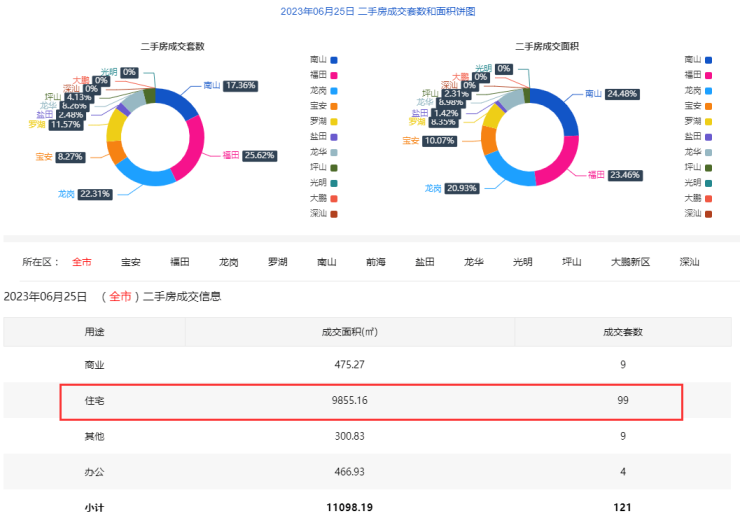Click 龙岗 22.31% label in count chart

(x=97, y=194)
